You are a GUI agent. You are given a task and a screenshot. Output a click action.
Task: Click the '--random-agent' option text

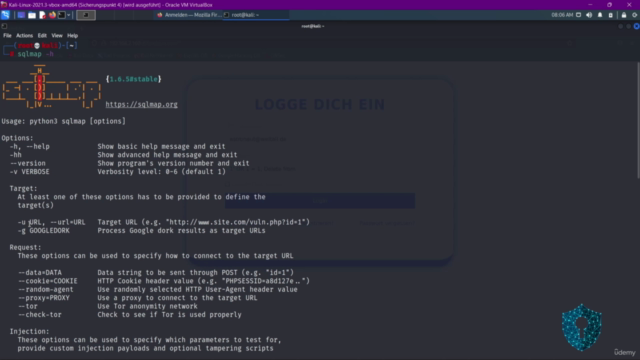click(x=45, y=289)
